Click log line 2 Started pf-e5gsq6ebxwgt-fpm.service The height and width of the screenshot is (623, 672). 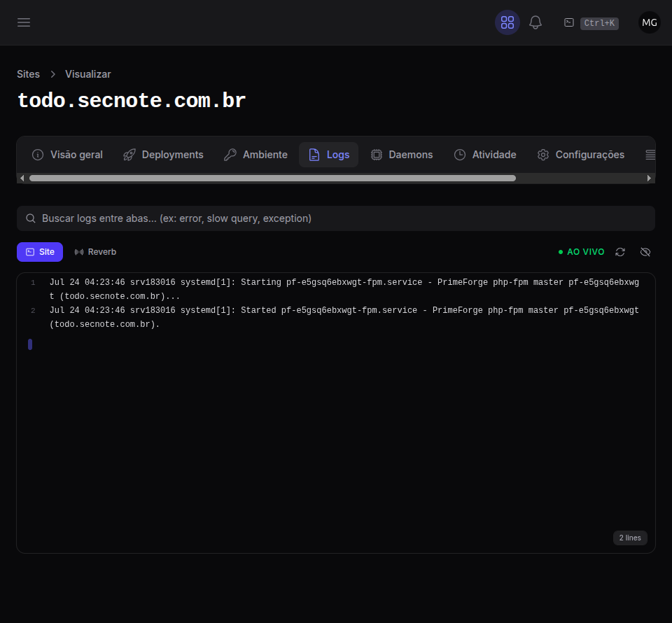336,317
